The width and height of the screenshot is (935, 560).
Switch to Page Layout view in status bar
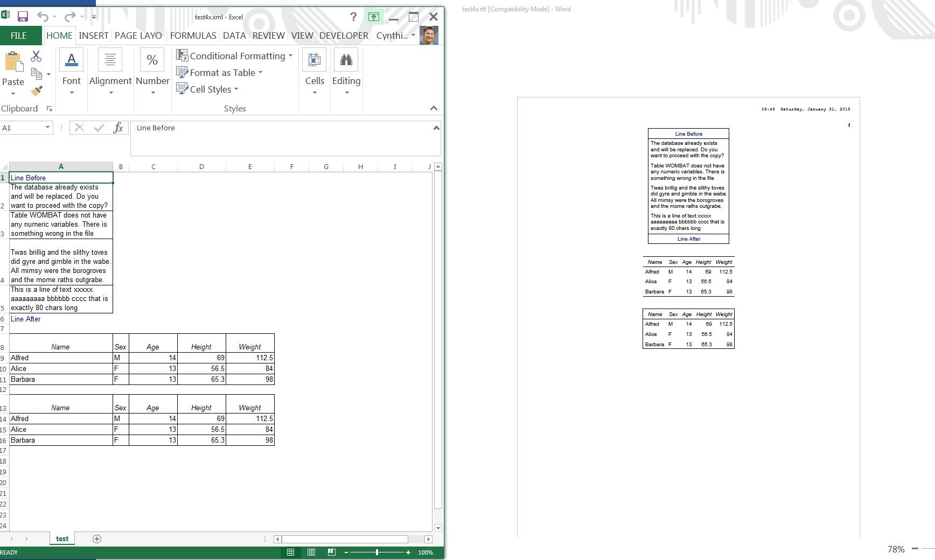click(x=311, y=552)
